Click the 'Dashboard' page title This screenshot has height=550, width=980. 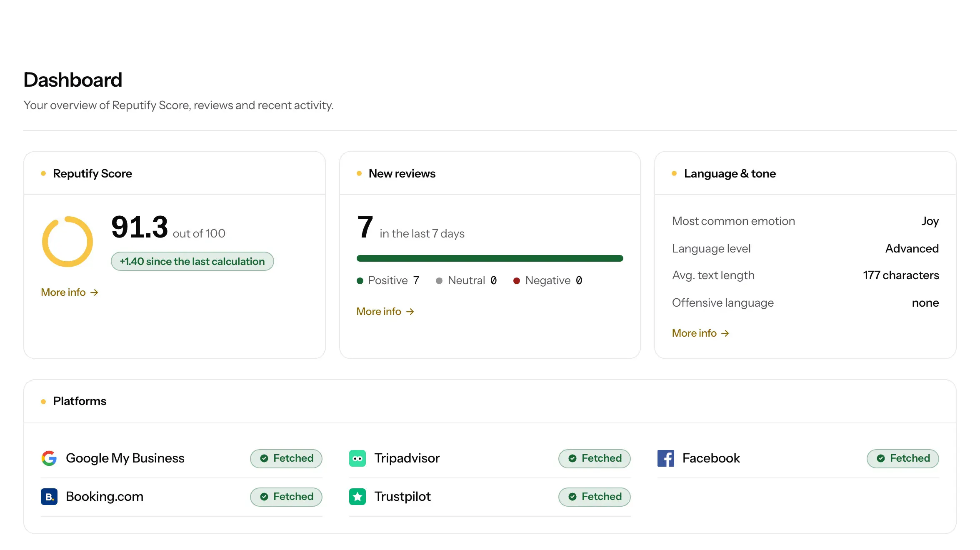click(73, 80)
